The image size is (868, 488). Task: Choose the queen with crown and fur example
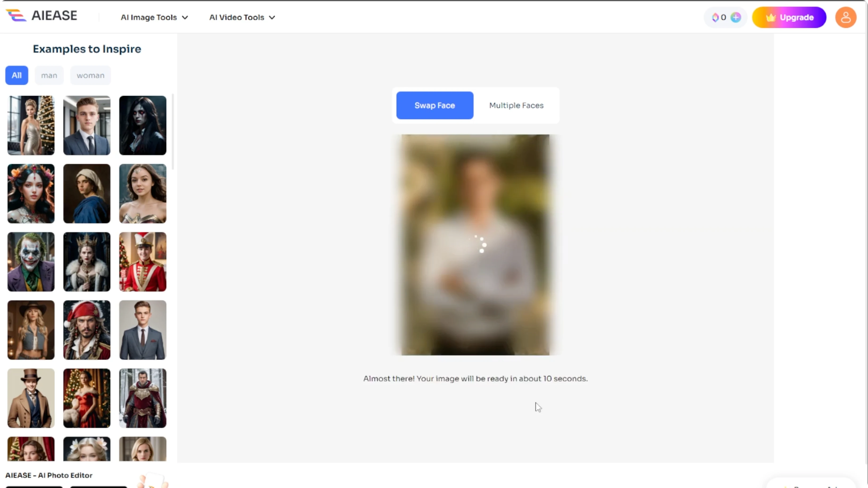pos(87,262)
